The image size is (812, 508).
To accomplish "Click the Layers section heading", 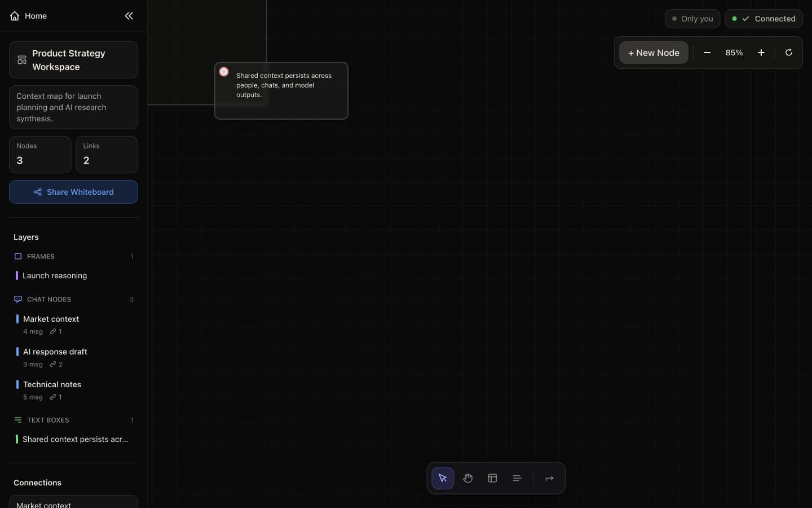I will 26,237.
